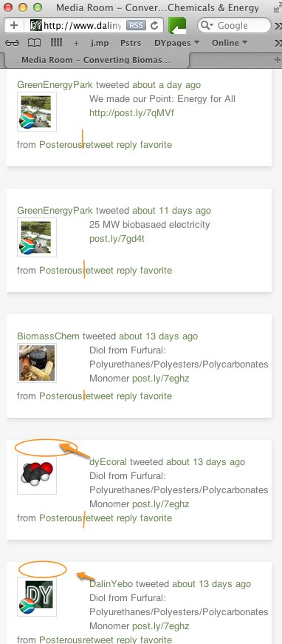Click the add bookmark plus button
The width and height of the screenshot is (282, 644).
pos(14,25)
